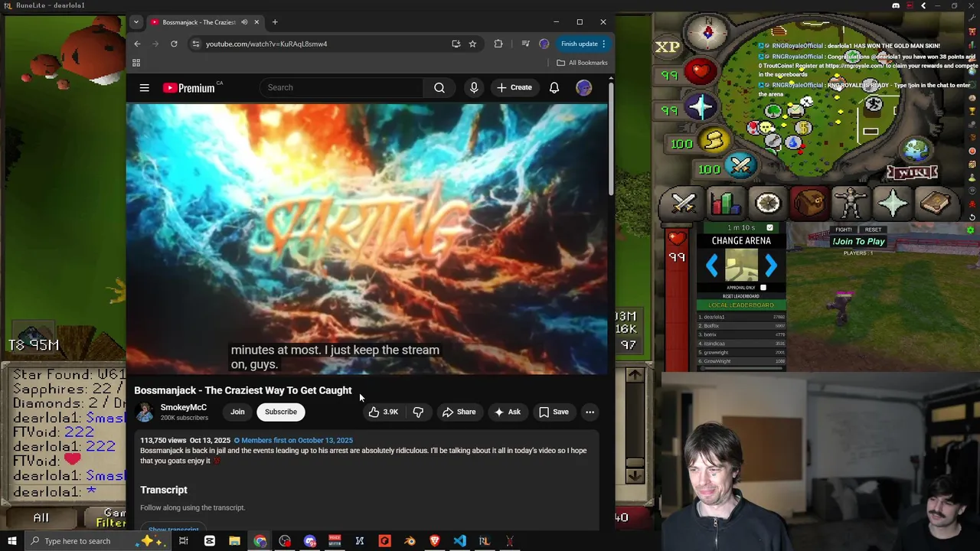
Task: Focus the YouTube search field
Action: 341,87
